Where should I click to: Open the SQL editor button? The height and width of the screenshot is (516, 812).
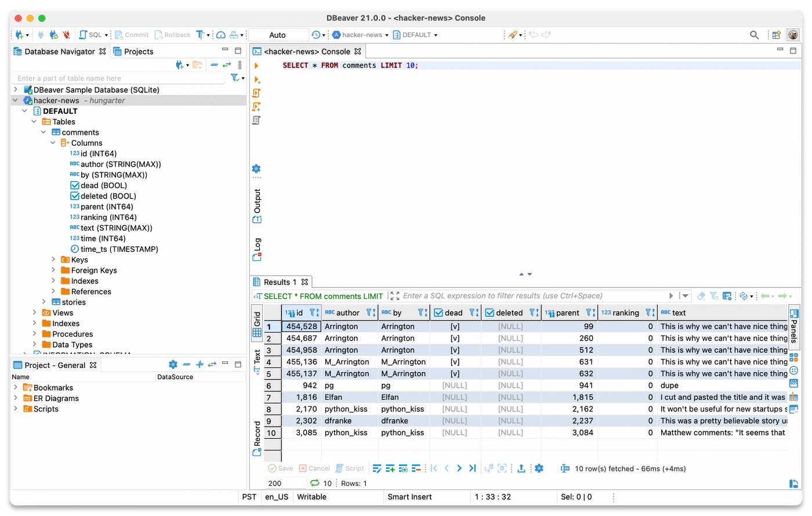(90, 35)
